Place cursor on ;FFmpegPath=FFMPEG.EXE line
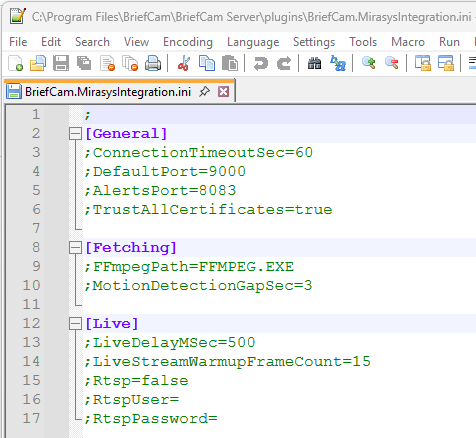The height and width of the screenshot is (438, 476). pos(189,267)
